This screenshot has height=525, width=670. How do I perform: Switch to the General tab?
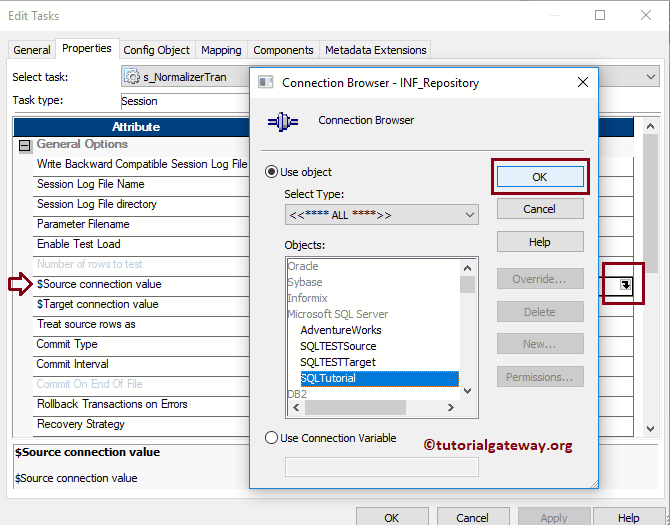click(32, 50)
